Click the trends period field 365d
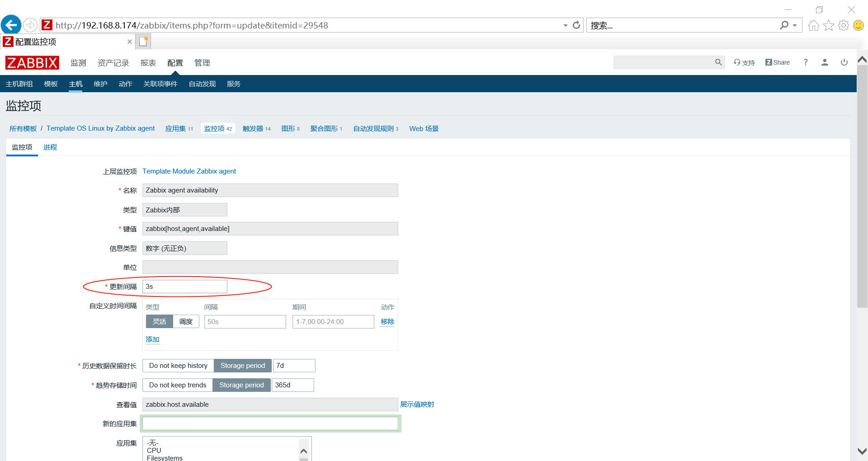Viewport: 868px width, 461px height. (292, 385)
